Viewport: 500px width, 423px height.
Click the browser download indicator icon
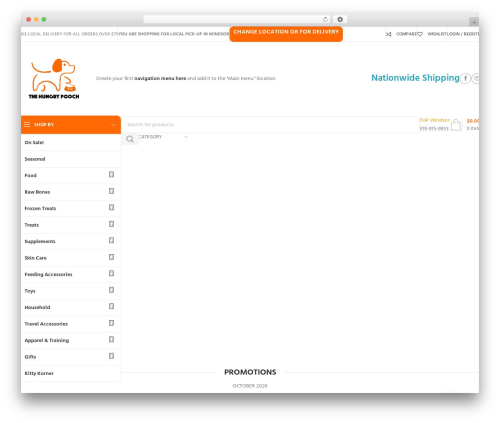(340, 19)
